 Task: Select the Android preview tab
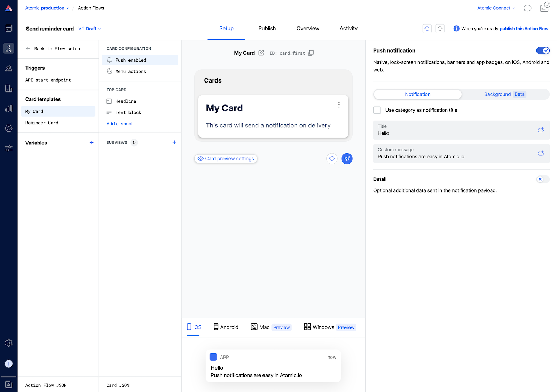tap(226, 327)
